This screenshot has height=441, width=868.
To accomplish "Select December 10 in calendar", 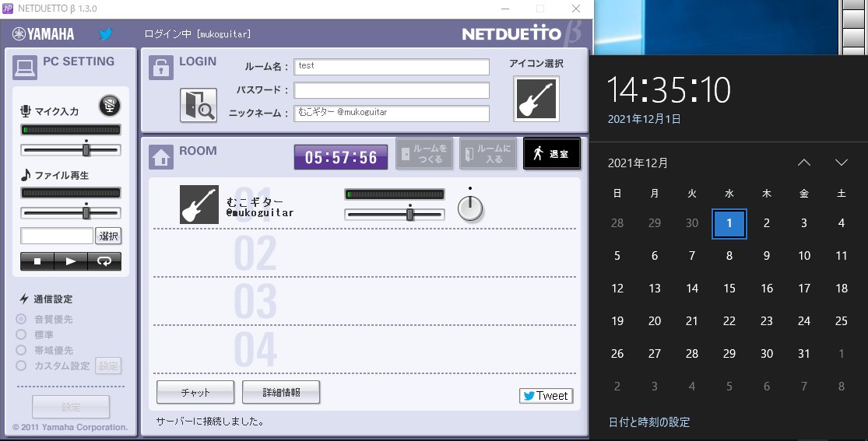I will 804,256.
